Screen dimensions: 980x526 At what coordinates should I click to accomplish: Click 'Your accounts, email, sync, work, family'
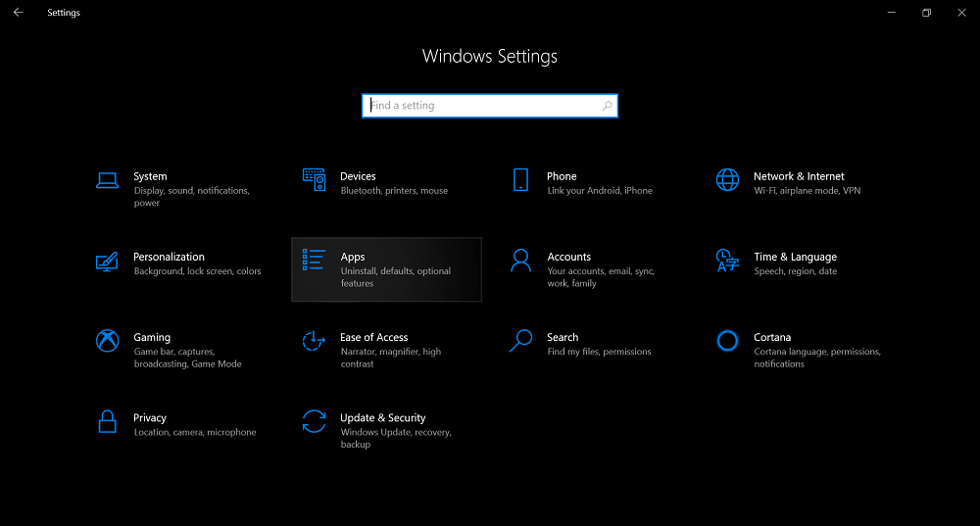602,277
